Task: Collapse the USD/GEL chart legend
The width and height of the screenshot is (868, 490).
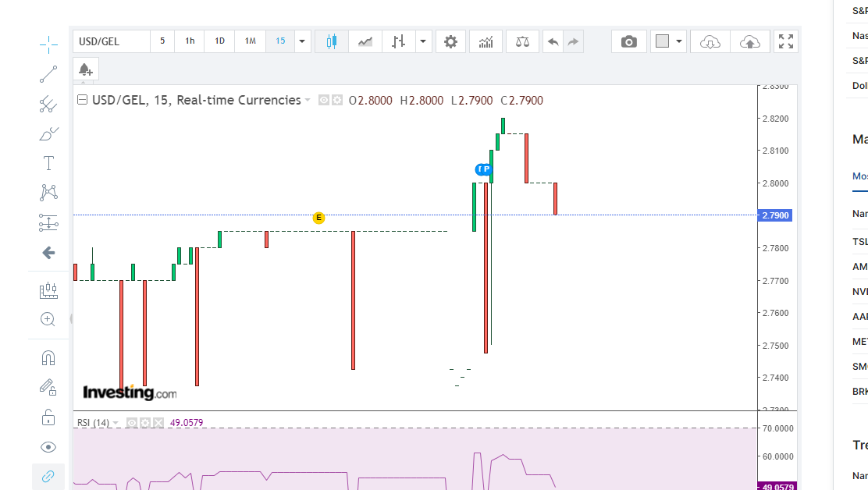Action: (83, 100)
